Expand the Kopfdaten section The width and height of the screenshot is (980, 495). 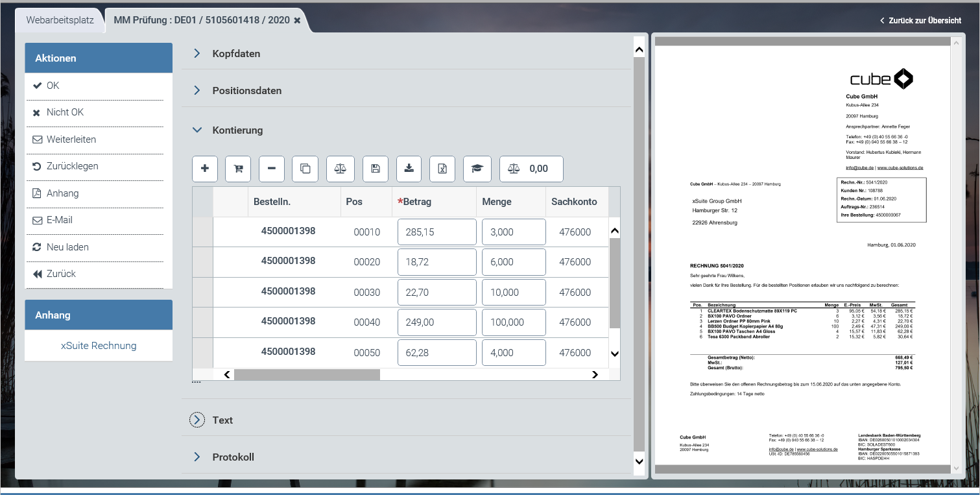coord(236,54)
